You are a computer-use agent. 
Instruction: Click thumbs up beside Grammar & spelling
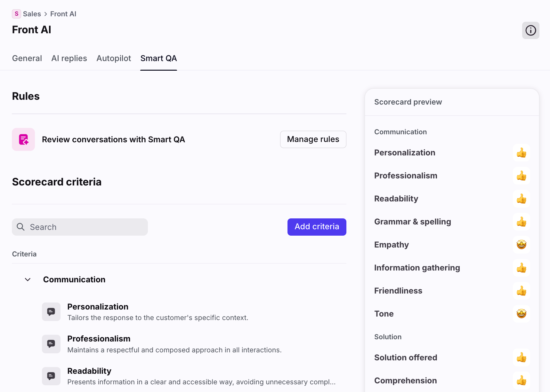click(521, 222)
